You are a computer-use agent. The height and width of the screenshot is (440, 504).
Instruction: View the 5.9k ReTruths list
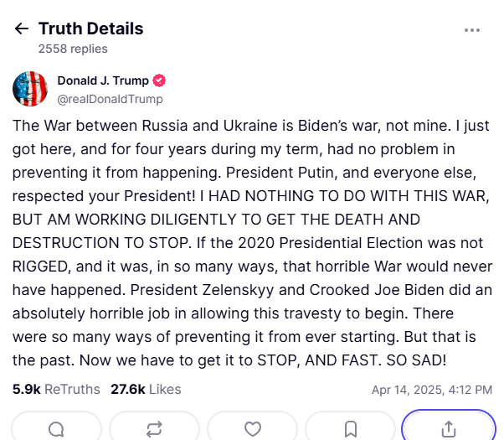(56, 390)
